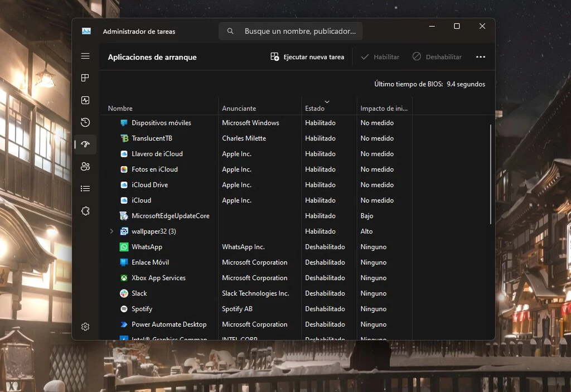Open the Services puzzle-piece icon

point(85,211)
